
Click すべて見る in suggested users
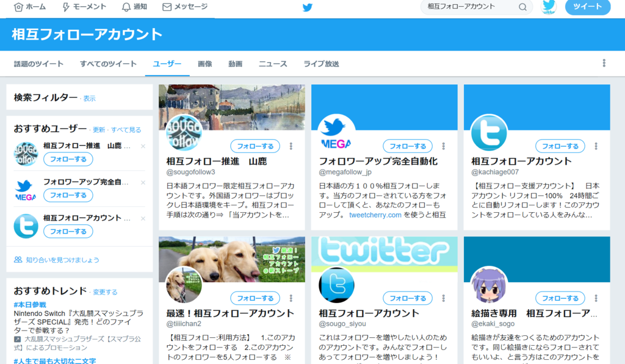pos(126,130)
